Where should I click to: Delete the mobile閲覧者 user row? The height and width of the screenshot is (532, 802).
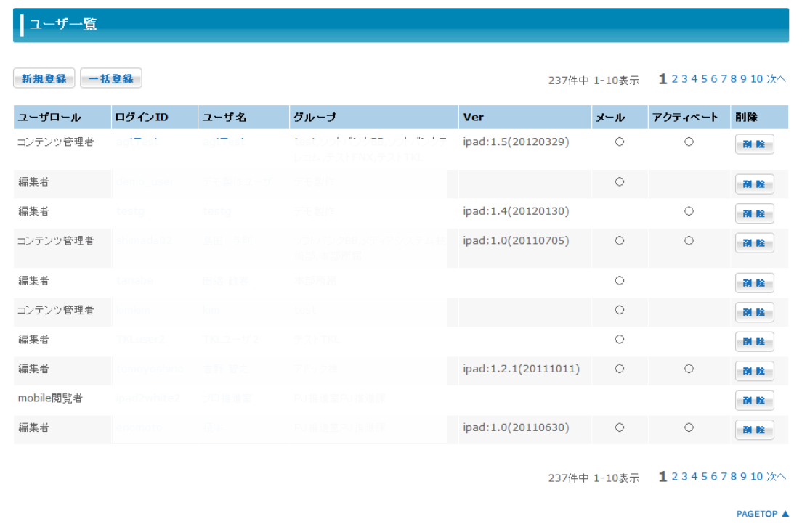click(754, 401)
